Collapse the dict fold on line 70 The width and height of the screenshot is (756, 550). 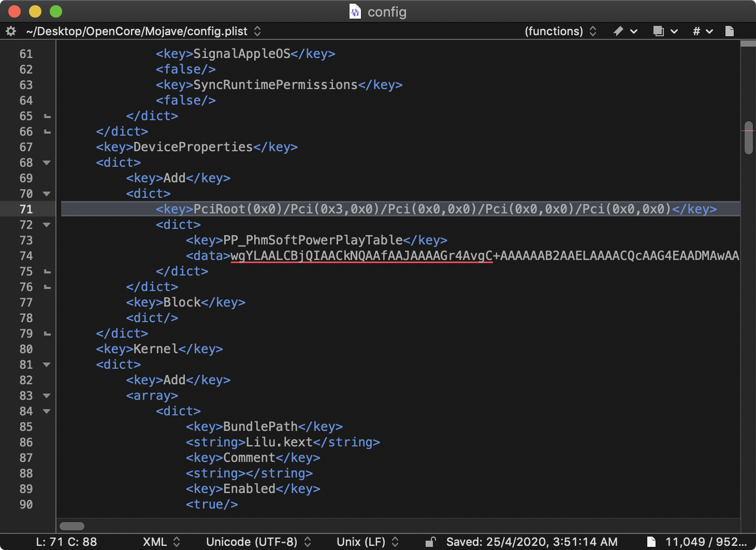tap(47, 194)
